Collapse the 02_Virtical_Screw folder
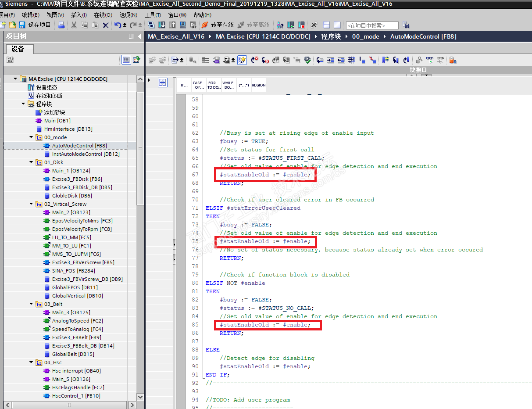532x409 pixels. [32, 204]
